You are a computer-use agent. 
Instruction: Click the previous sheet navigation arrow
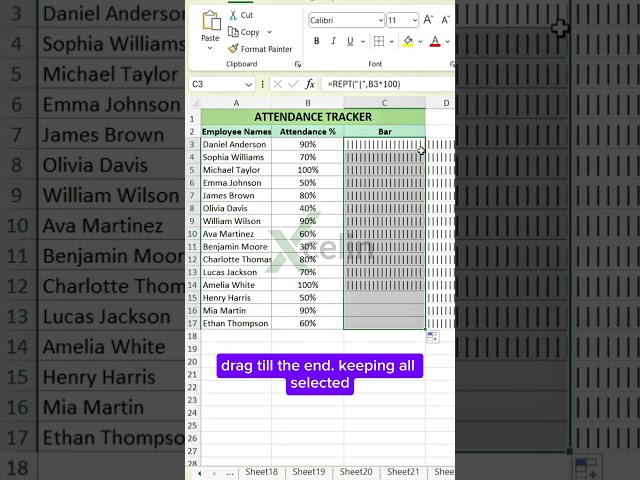tap(200, 473)
